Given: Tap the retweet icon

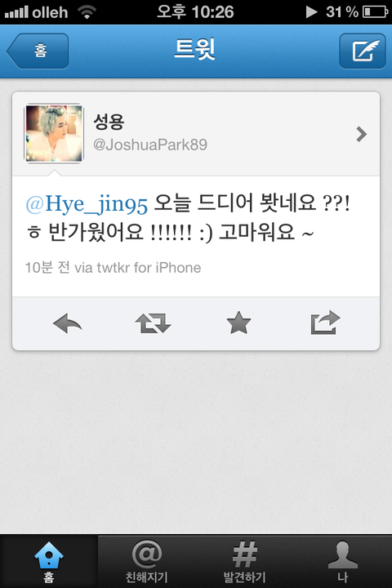Looking at the screenshot, I should (153, 323).
